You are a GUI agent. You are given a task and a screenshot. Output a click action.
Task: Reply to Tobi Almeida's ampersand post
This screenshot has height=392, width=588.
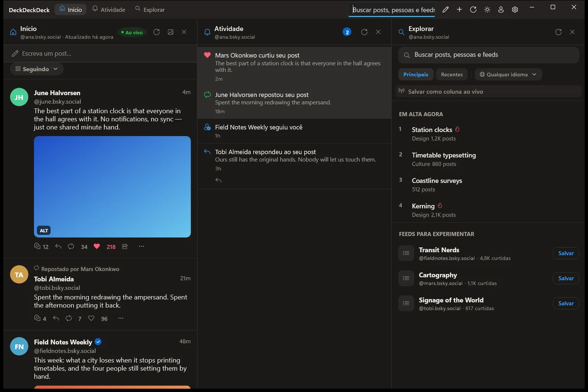[x=56, y=318]
